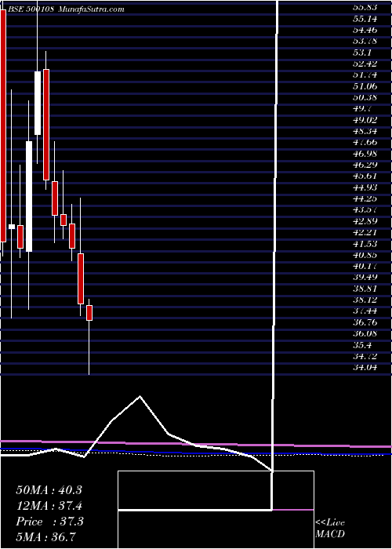Click the 41.53 price axis value
Screen dimensions: 392x549
(x=364, y=243)
